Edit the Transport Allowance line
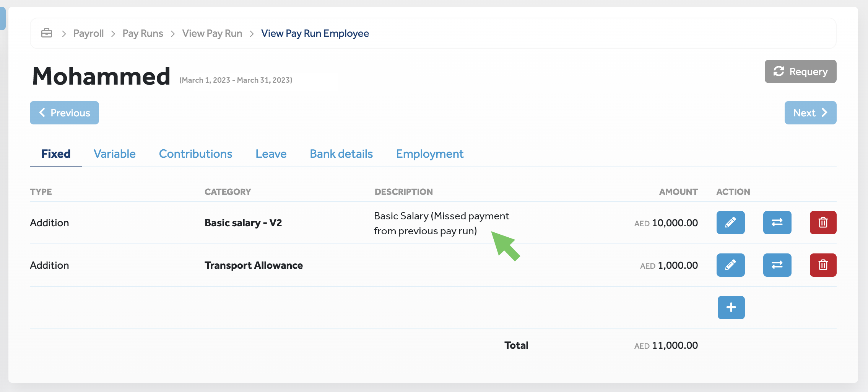 click(730, 265)
